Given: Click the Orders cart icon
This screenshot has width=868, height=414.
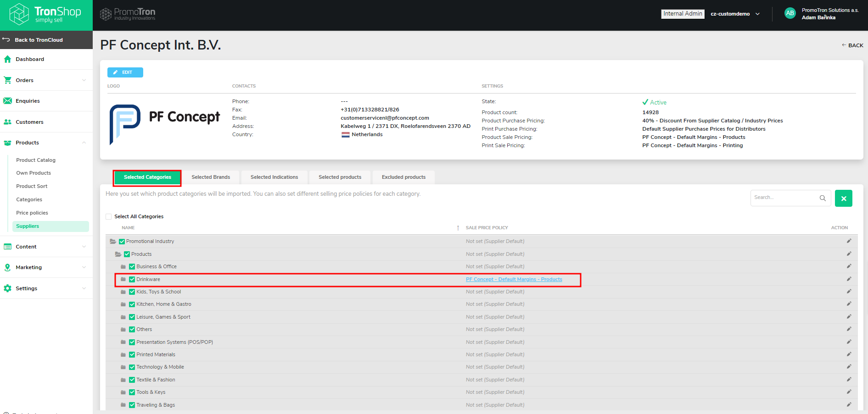Looking at the screenshot, I should tap(7, 80).
